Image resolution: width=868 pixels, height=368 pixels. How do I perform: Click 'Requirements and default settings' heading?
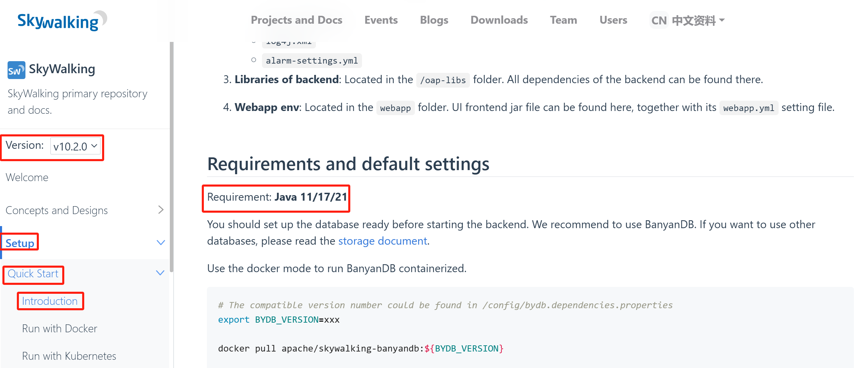click(x=348, y=164)
